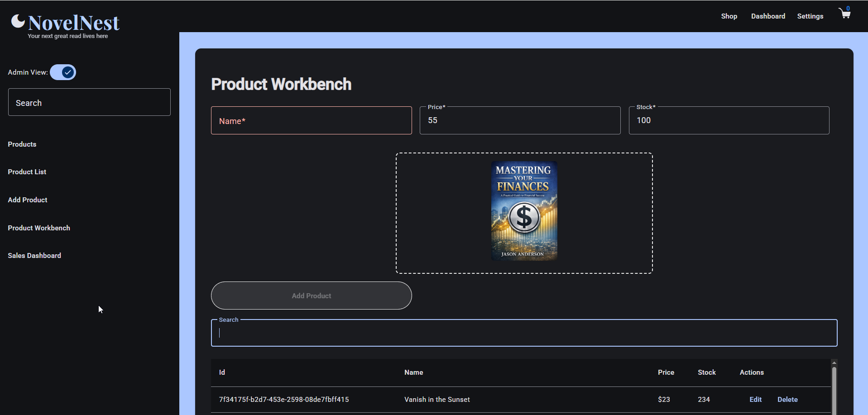Click the Name* input field

click(312, 120)
